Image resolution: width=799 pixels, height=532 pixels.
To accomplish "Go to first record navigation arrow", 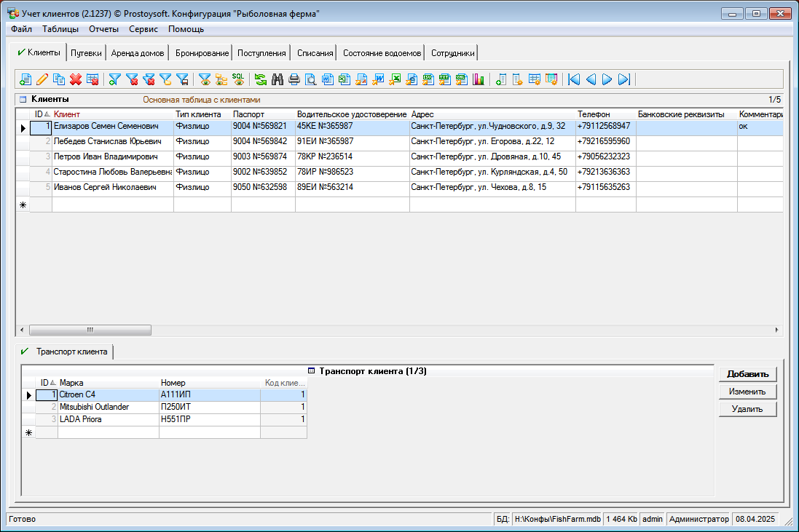I will coord(574,79).
